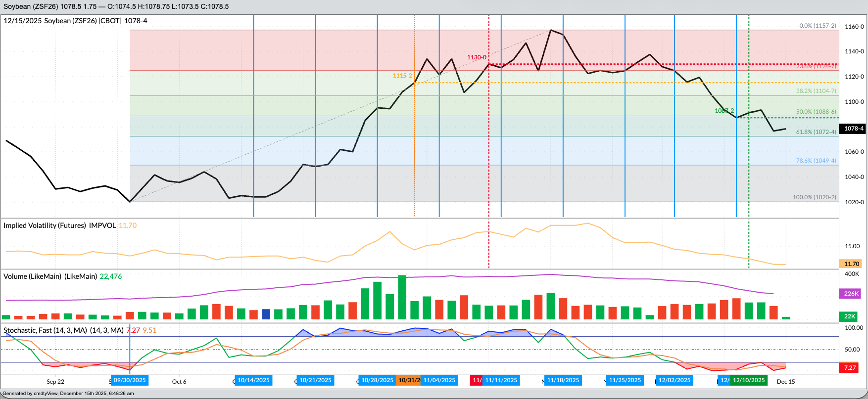Click the 1140-0 price axis label
This screenshot has height=399, width=868.
(x=855, y=51)
